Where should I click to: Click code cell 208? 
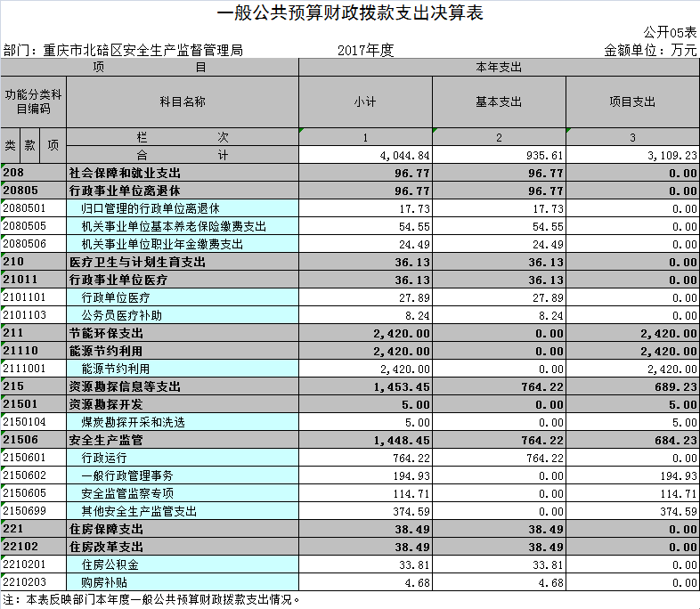pos(34,173)
